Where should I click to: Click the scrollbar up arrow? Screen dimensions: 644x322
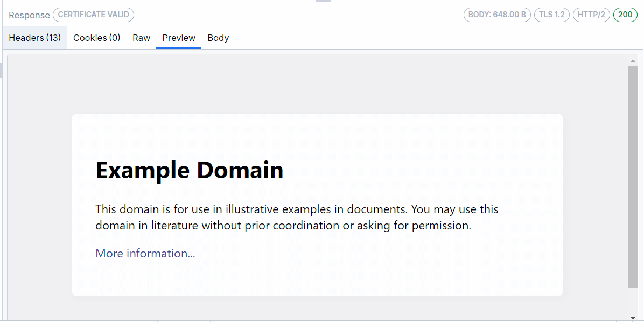point(633,59)
